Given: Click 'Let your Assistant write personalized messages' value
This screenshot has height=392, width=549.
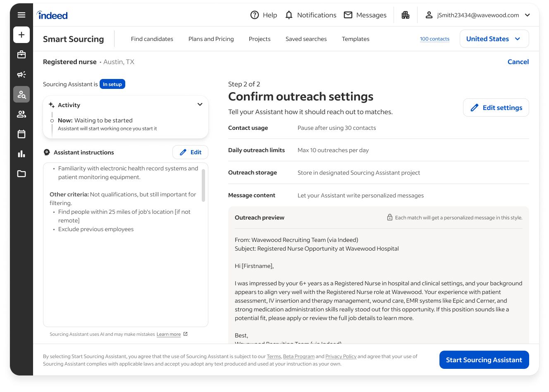Looking at the screenshot, I should [360, 195].
